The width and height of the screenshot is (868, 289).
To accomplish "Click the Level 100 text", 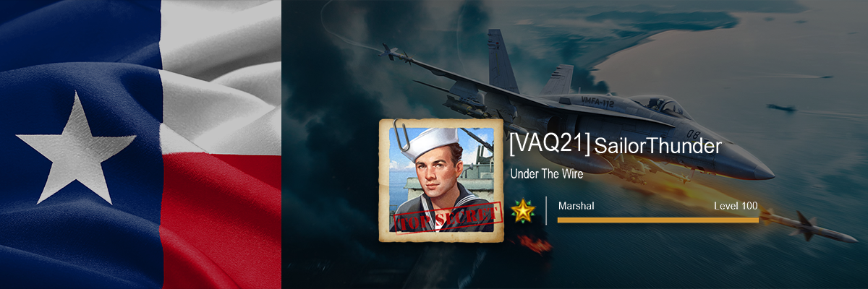I will click(736, 206).
